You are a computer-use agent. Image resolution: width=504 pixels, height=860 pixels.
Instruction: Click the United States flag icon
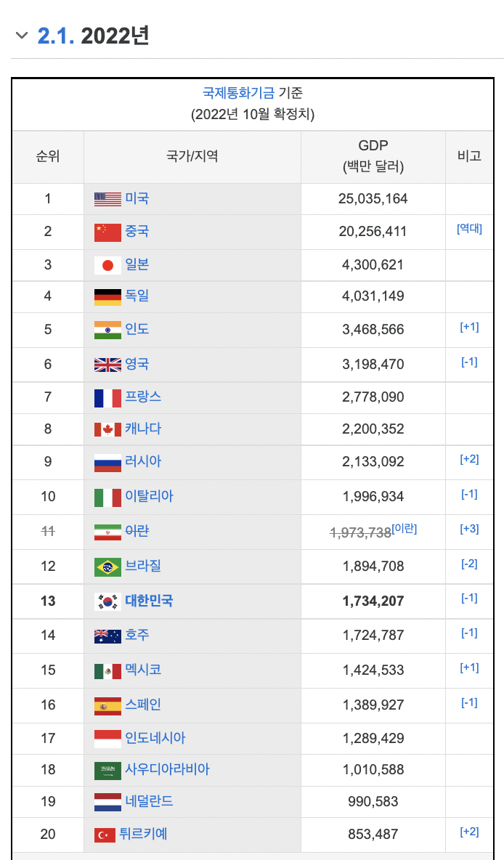point(107,199)
